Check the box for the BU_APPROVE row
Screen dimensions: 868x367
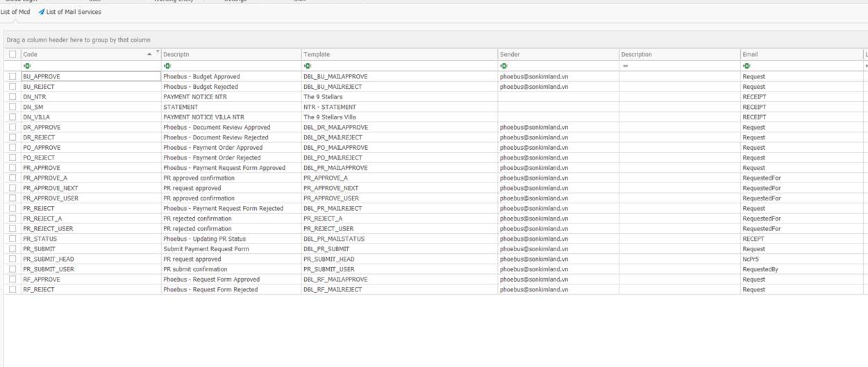pyautogui.click(x=12, y=76)
